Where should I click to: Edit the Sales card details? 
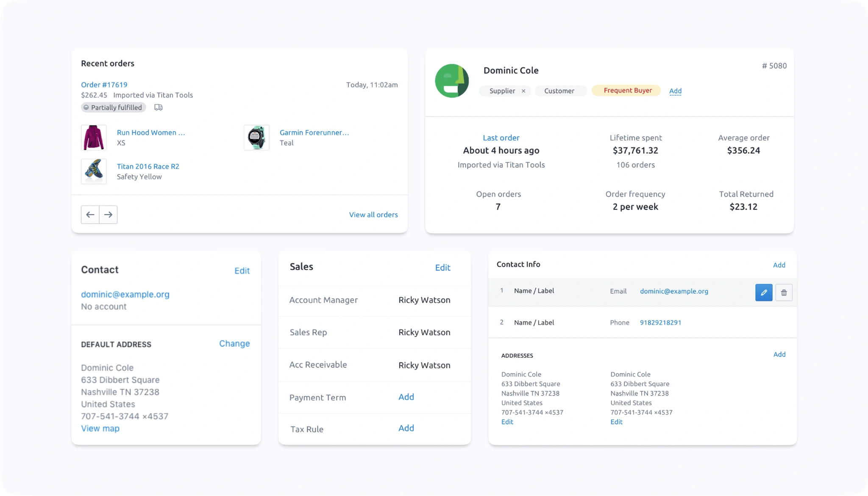442,268
